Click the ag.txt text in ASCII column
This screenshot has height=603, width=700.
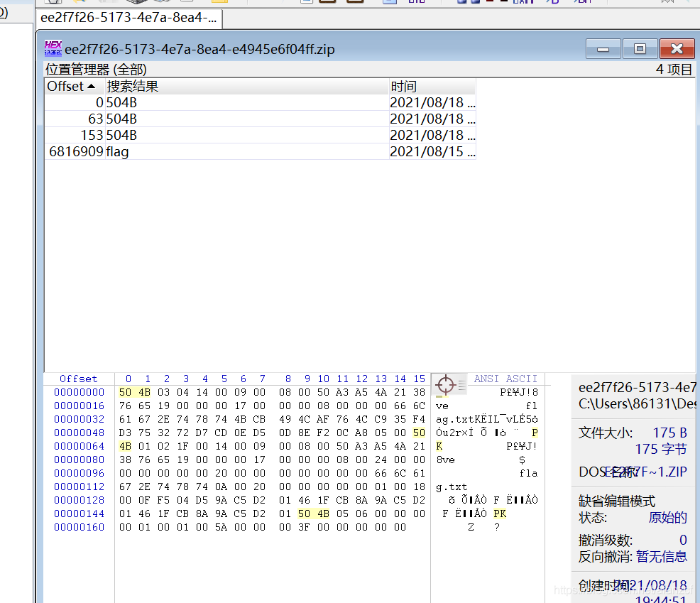[x=455, y=420]
